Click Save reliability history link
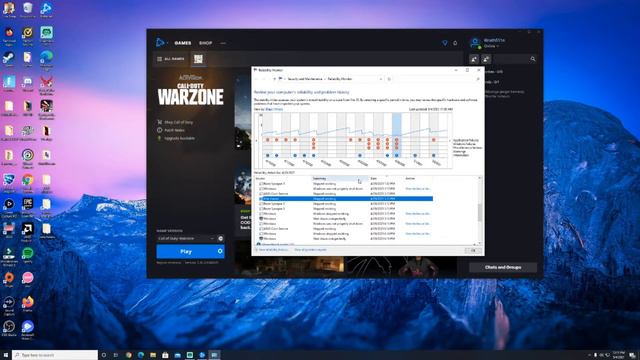The width and height of the screenshot is (640, 360). (x=273, y=250)
